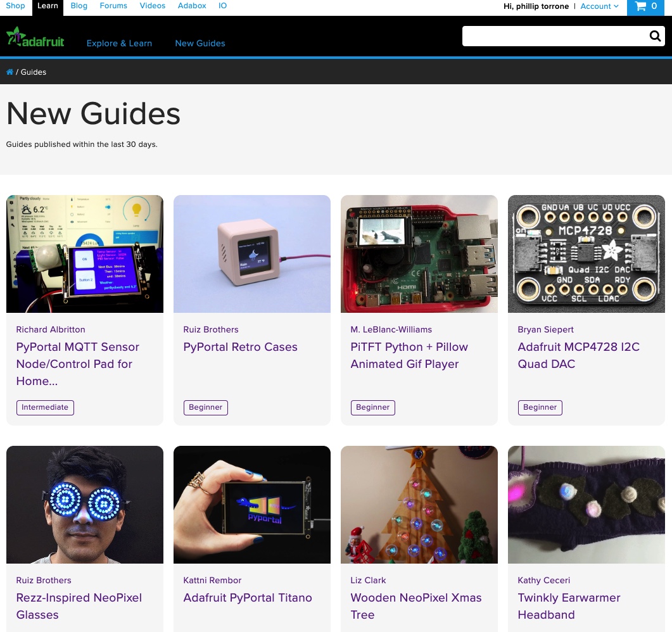
Task: Click Rezz-Inspired NeoPixel Glasses title
Action: [x=79, y=606]
